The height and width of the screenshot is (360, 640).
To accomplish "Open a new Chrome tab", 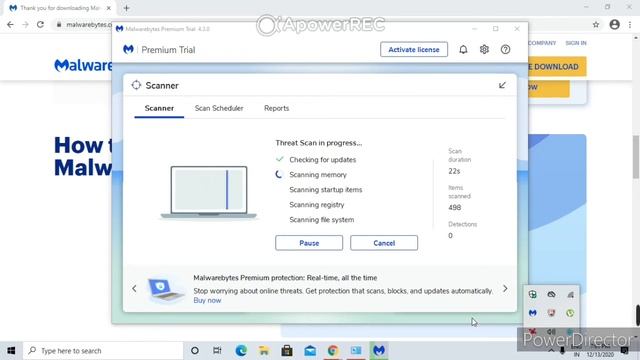I will click(127, 8).
